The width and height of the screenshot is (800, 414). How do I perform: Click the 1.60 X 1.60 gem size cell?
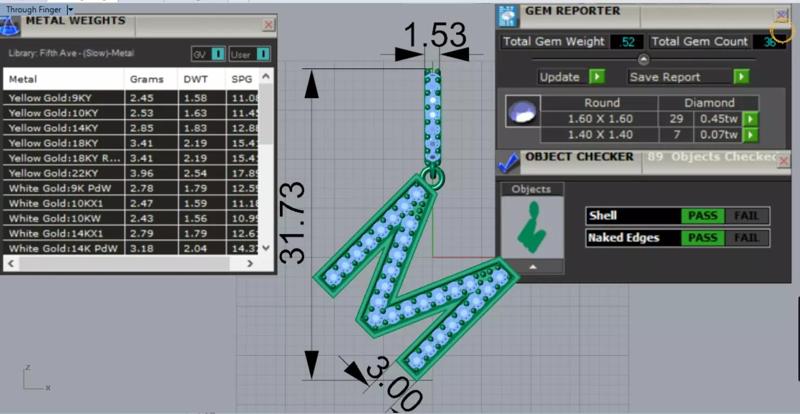tap(600, 119)
